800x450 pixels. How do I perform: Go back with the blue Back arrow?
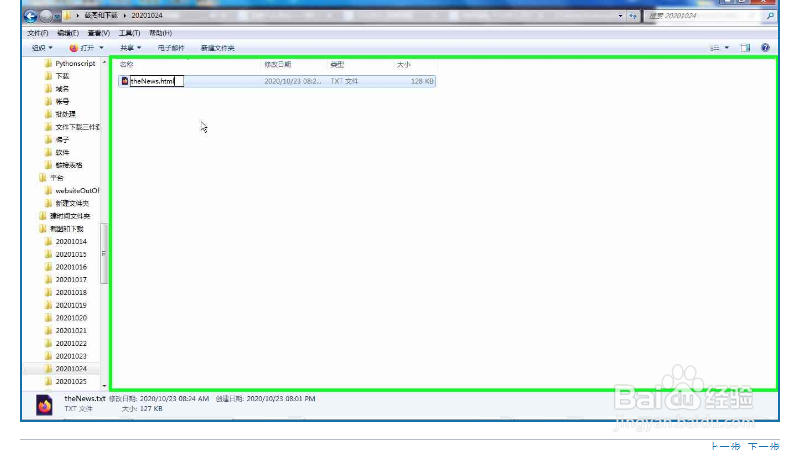pos(31,16)
